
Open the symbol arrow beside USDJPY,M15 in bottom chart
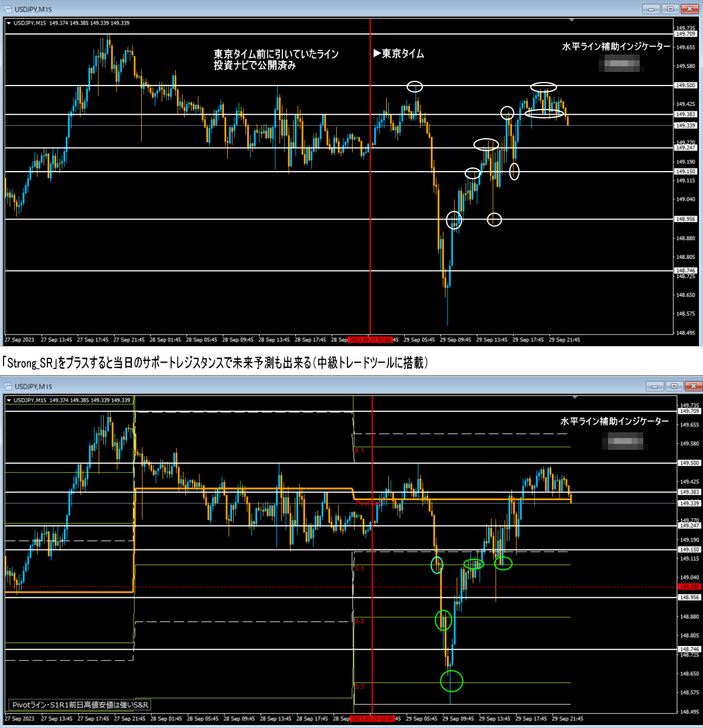(x=9, y=401)
